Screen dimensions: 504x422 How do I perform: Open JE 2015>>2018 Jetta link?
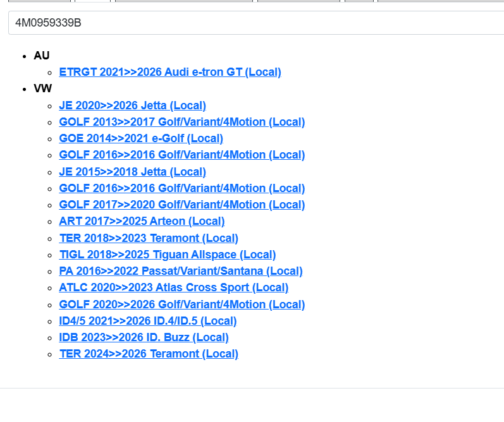pos(132,172)
